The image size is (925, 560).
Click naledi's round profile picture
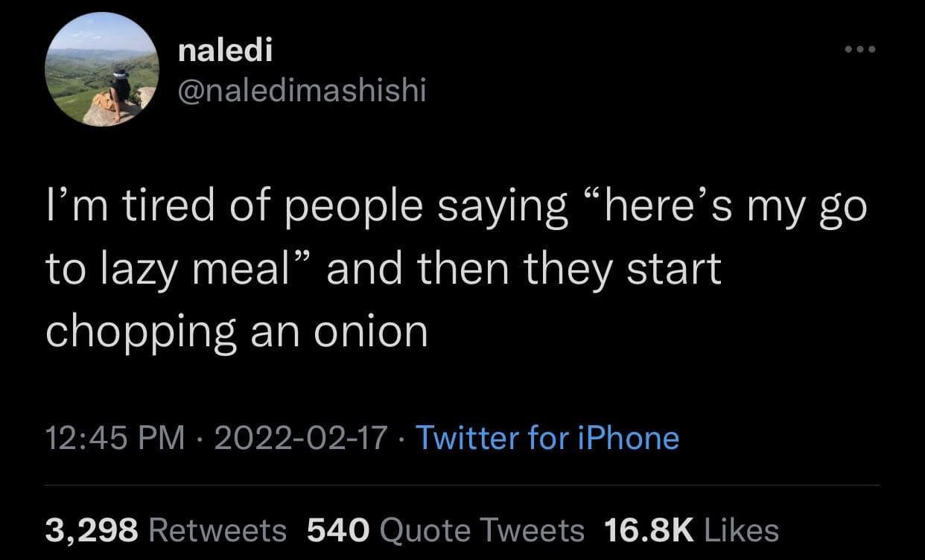(102, 69)
